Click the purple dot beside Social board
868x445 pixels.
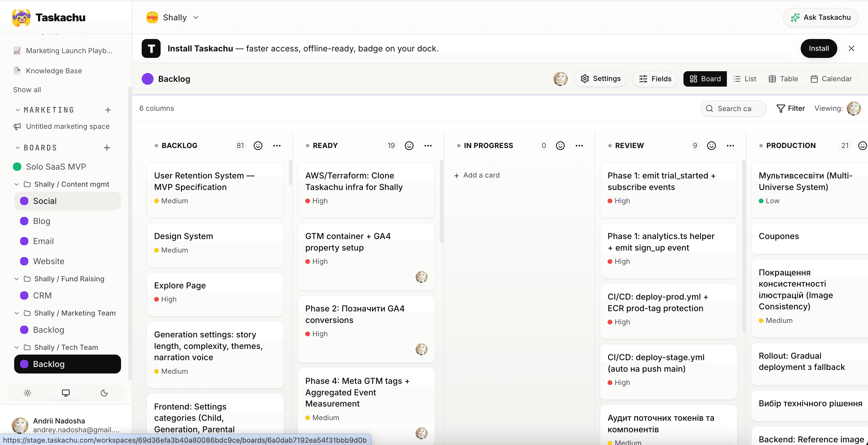coord(24,201)
